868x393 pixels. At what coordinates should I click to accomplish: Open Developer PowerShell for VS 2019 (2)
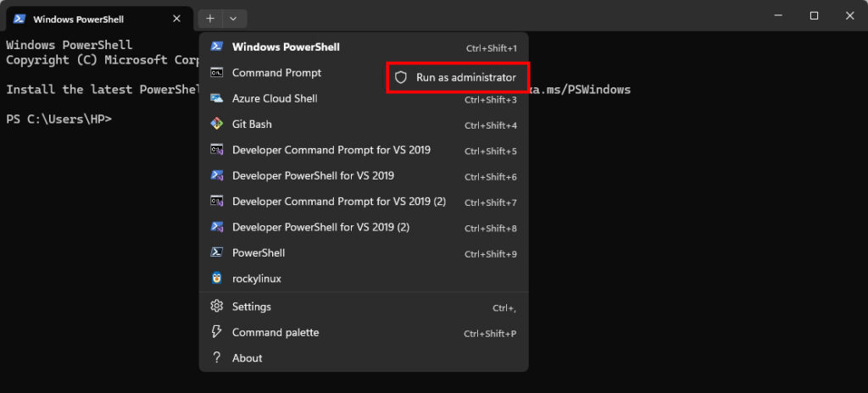coord(364,228)
